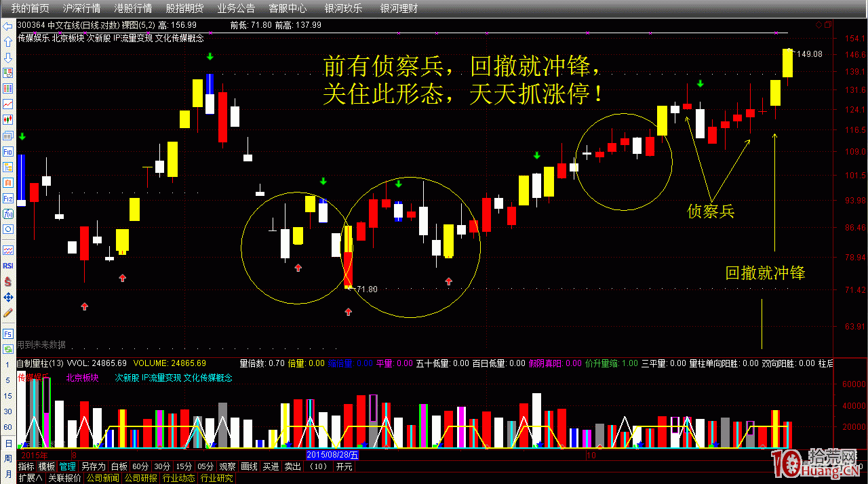868x484 pixels.
Task: Click the up arrow icon in sidebar
Action: pyautogui.click(x=8, y=42)
